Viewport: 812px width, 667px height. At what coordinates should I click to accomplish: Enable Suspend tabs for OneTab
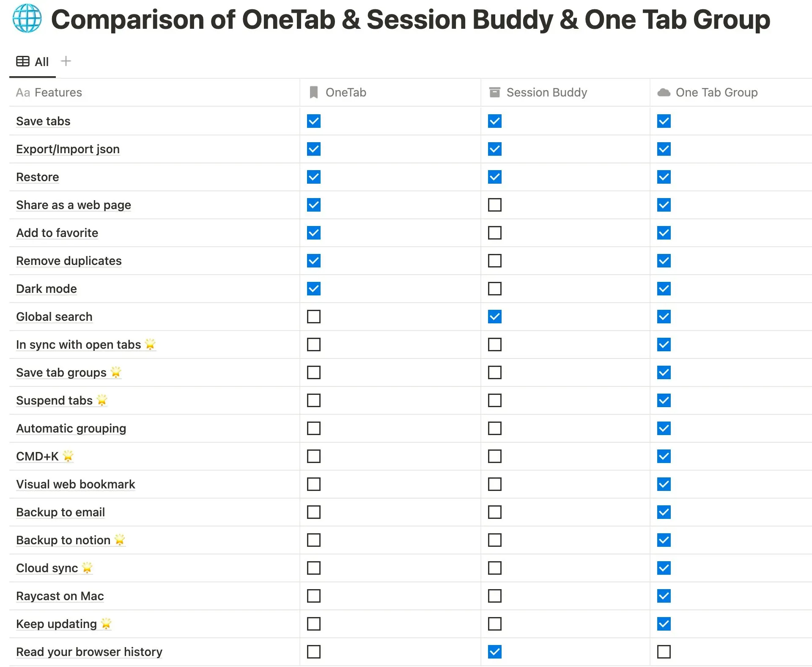313,400
